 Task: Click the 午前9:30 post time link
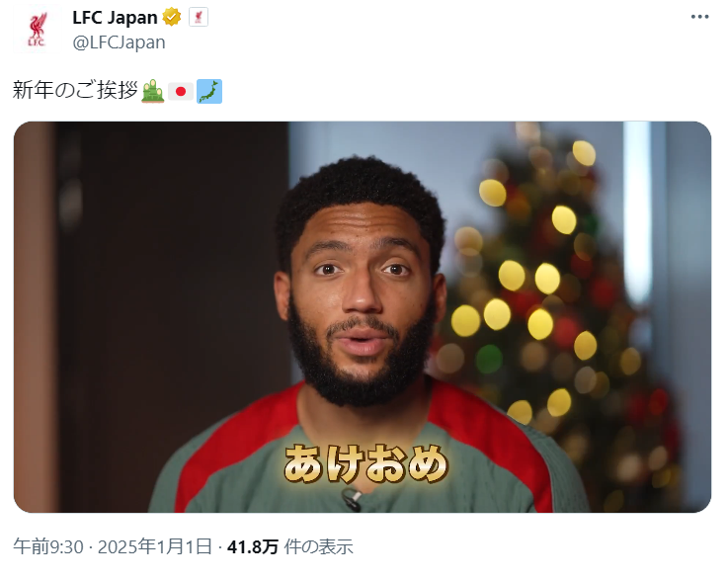48,546
